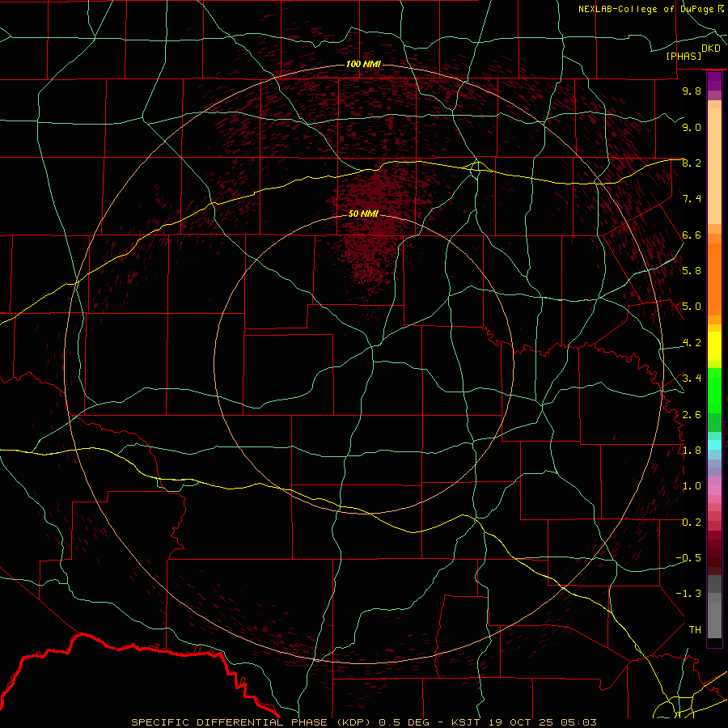
Task: Pick the bright green segment of the color bar
Action: [x=714, y=391]
